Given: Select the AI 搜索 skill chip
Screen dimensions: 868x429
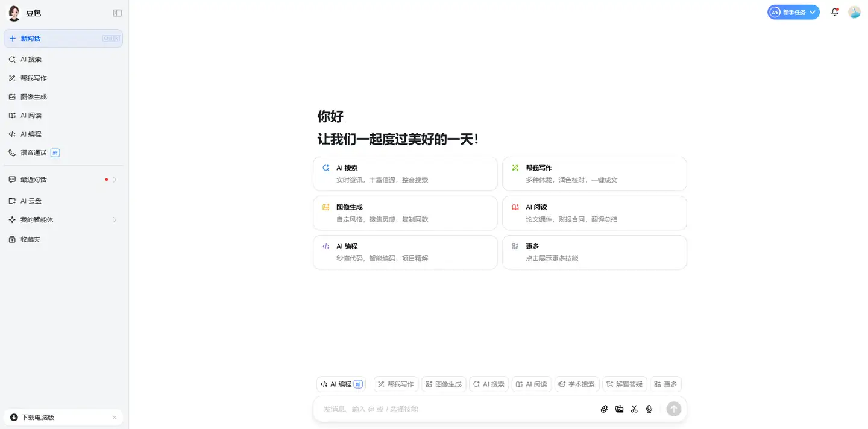Looking at the screenshot, I should tap(489, 384).
